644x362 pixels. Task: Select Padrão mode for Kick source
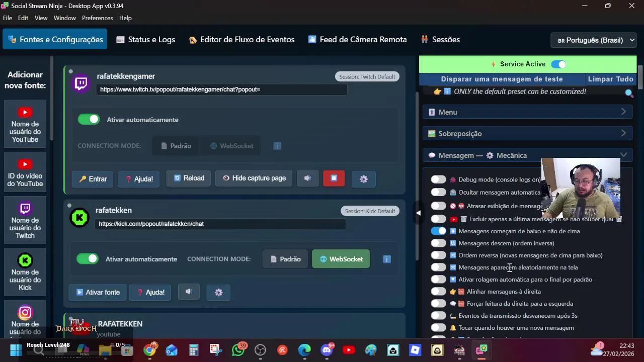point(285,259)
